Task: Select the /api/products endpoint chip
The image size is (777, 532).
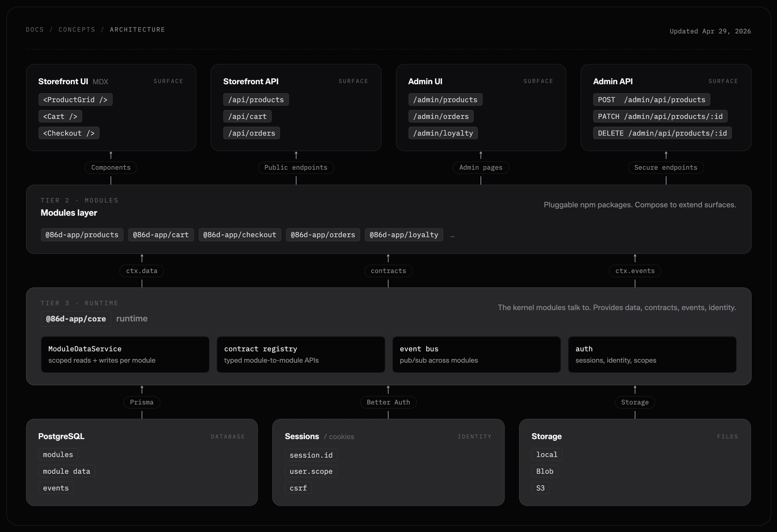Action: pos(256,99)
